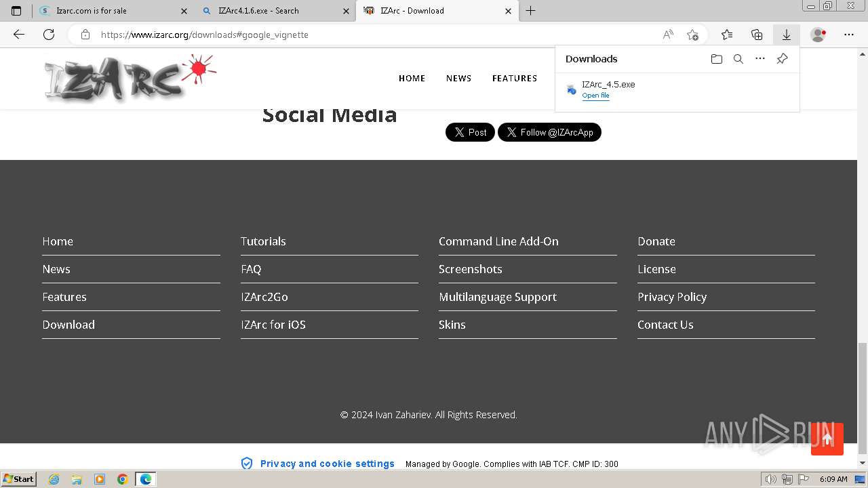Open the License footer link

point(656,269)
